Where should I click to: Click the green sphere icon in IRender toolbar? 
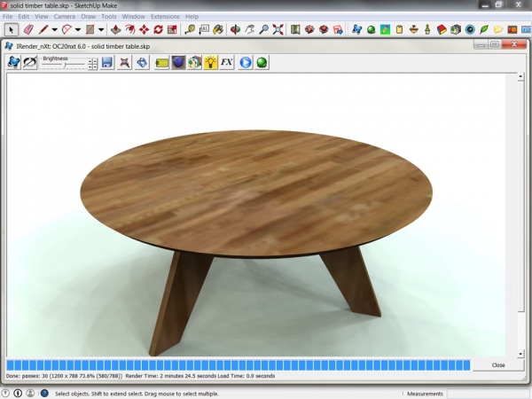[262, 63]
